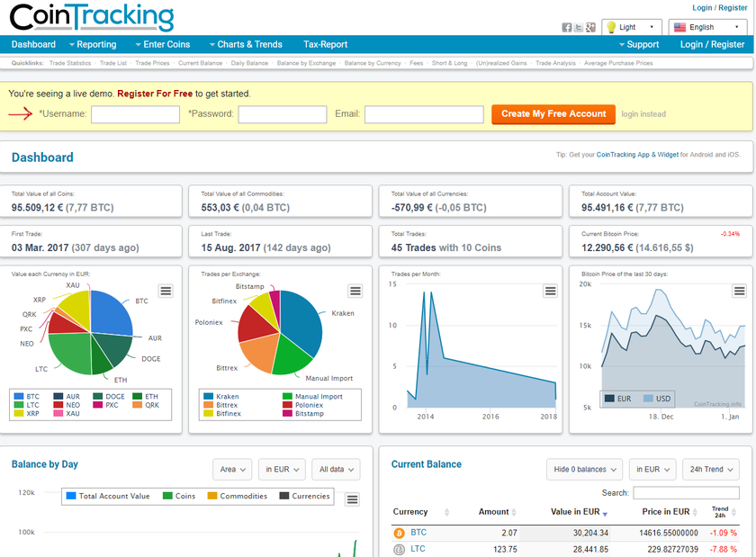The width and height of the screenshot is (756, 557).
Task: Open Balance by Day in EUR dropdown
Action: (x=282, y=469)
